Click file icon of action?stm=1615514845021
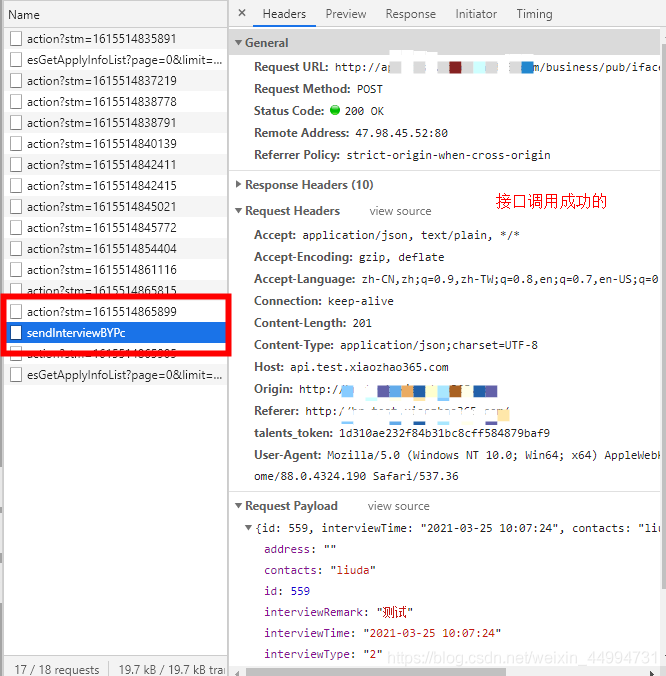This screenshot has height=676, width=666. coord(16,207)
